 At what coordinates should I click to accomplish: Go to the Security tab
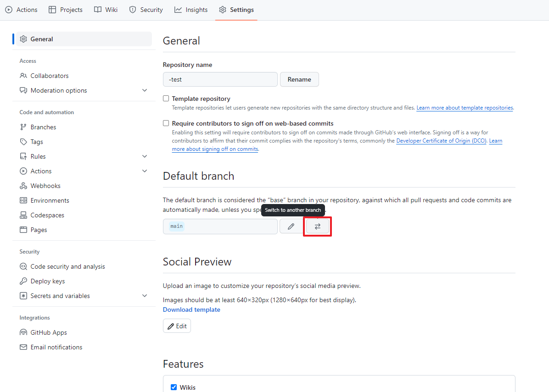[146, 10]
